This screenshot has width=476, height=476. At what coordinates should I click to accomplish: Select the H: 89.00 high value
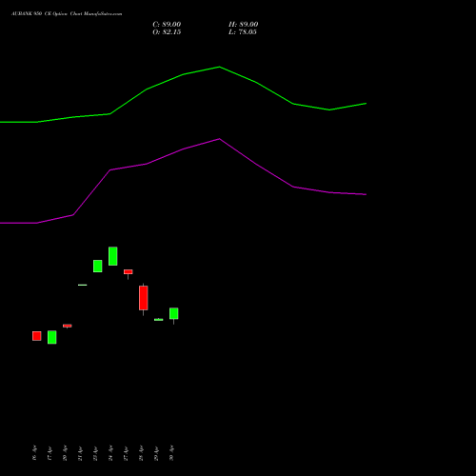pyautogui.click(x=243, y=25)
